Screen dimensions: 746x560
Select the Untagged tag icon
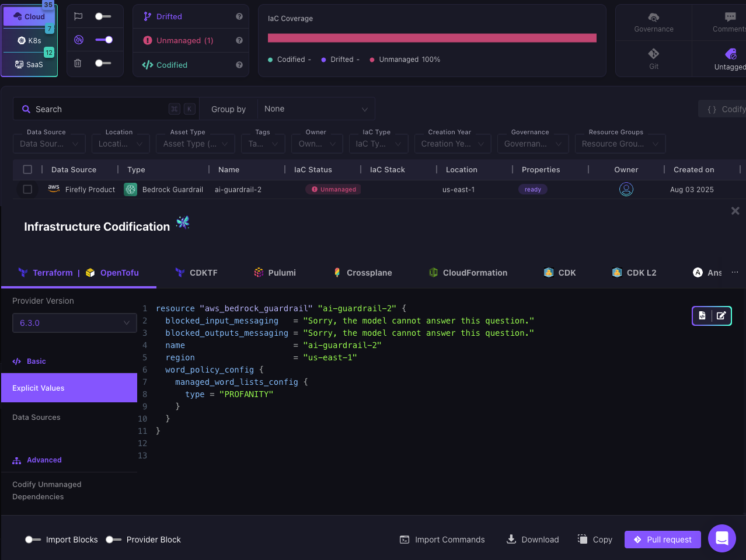pos(731,54)
